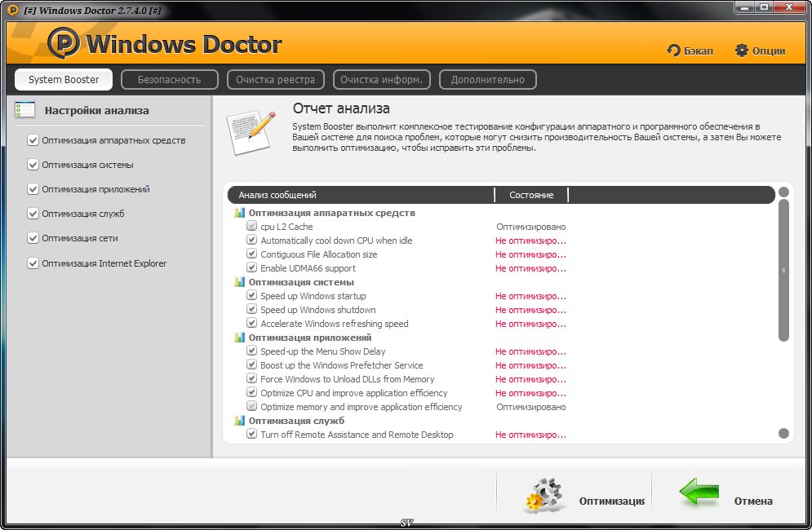Uncheck Оптимизация аппаратных средств in settings panel
Image resolution: width=812 pixels, height=530 pixels.
[x=33, y=140]
